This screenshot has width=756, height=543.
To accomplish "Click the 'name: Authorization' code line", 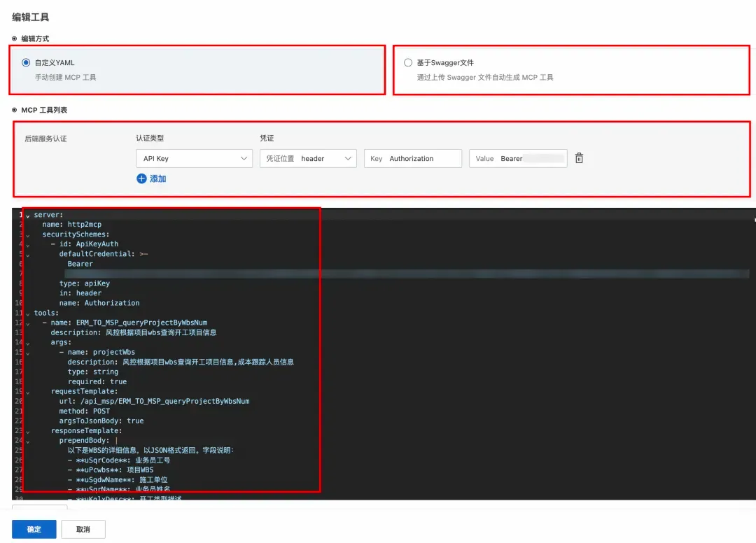I will click(99, 303).
